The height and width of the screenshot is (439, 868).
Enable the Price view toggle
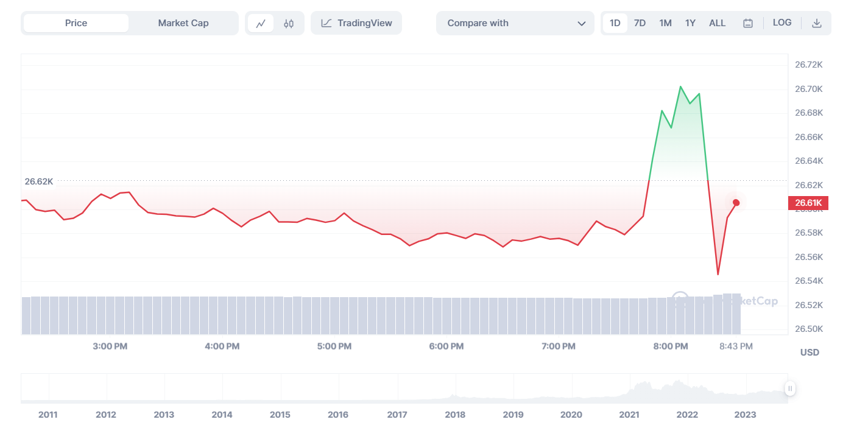[75, 23]
